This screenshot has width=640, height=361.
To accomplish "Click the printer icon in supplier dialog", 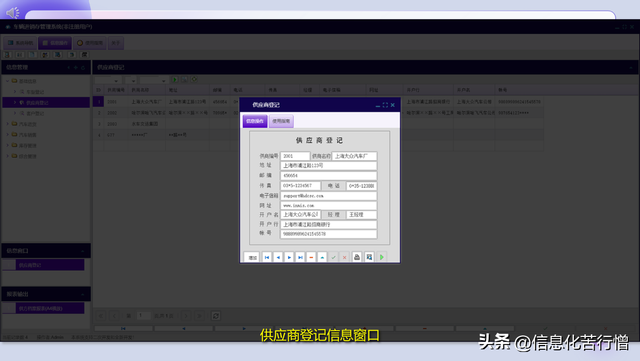I will (x=357, y=257).
